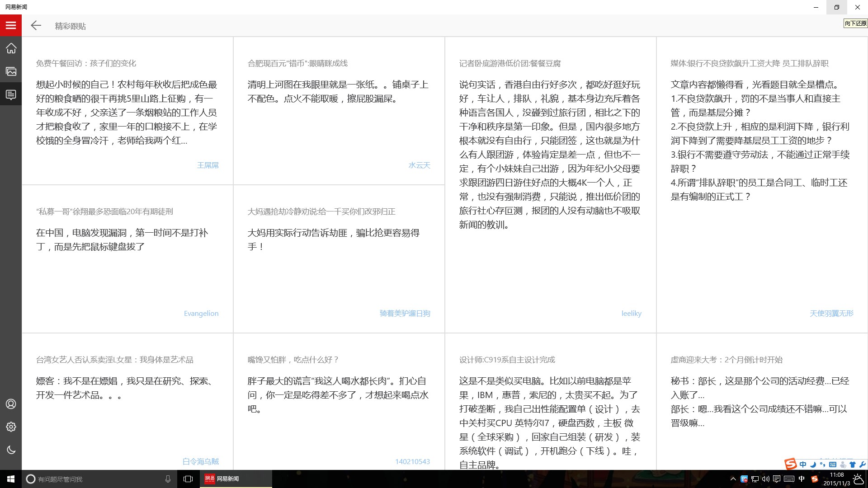Screen dimensions: 868x488
Task: Click Cortana microphone icon
Action: click(168, 479)
